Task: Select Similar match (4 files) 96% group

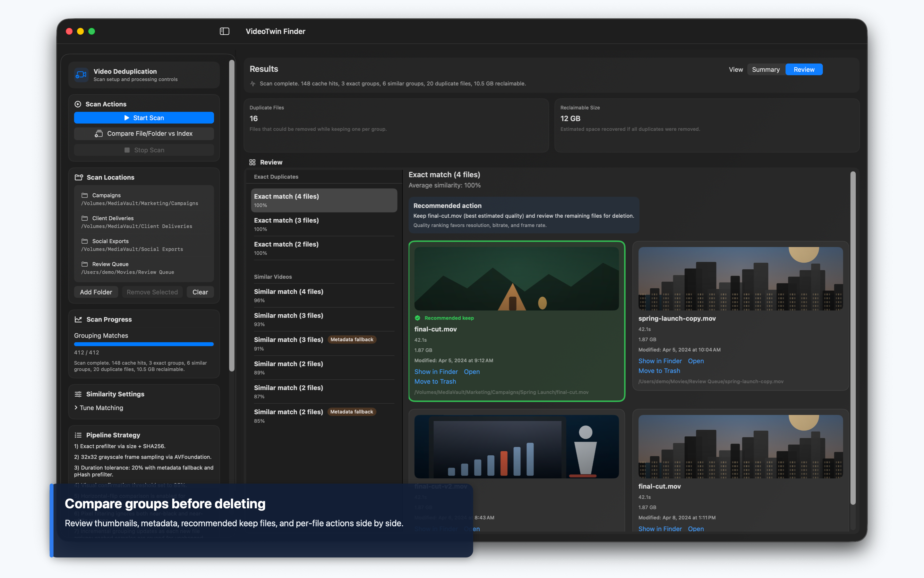Action: (x=324, y=295)
